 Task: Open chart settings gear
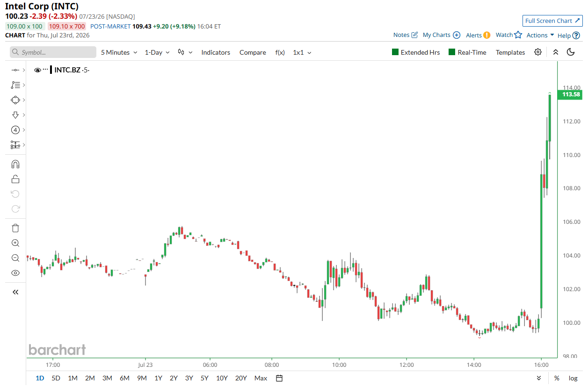(538, 52)
